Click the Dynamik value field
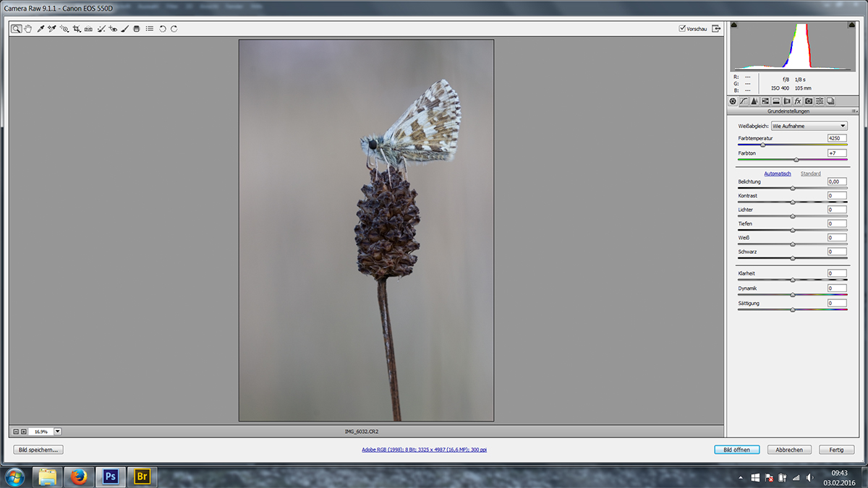The height and width of the screenshot is (488, 868). (837, 288)
